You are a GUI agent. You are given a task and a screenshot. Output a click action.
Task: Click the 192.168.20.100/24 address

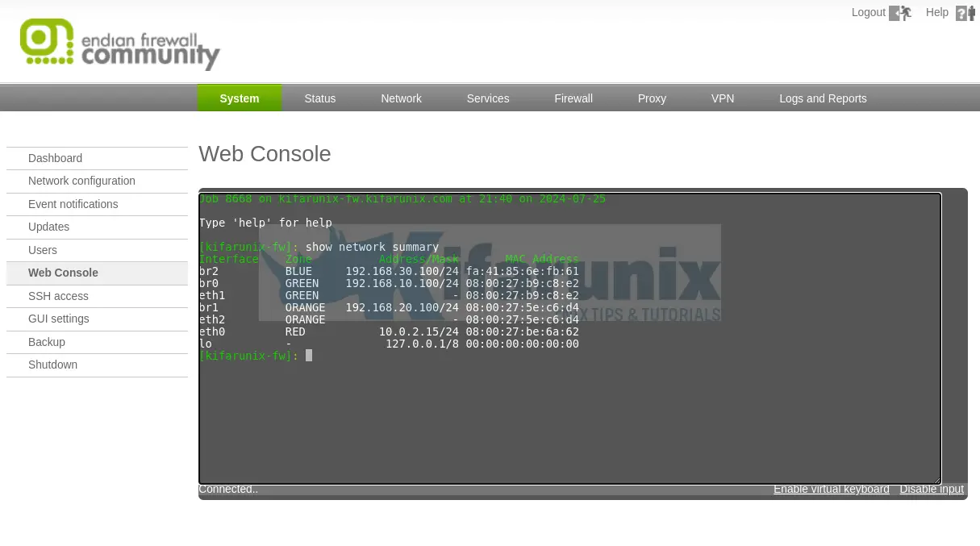(x=402, y=307)
